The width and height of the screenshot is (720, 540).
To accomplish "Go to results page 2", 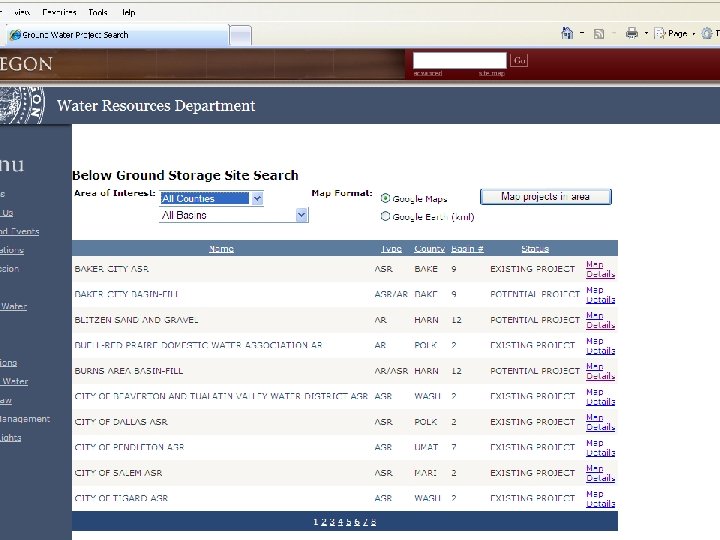I will click(x=324, y=522).
